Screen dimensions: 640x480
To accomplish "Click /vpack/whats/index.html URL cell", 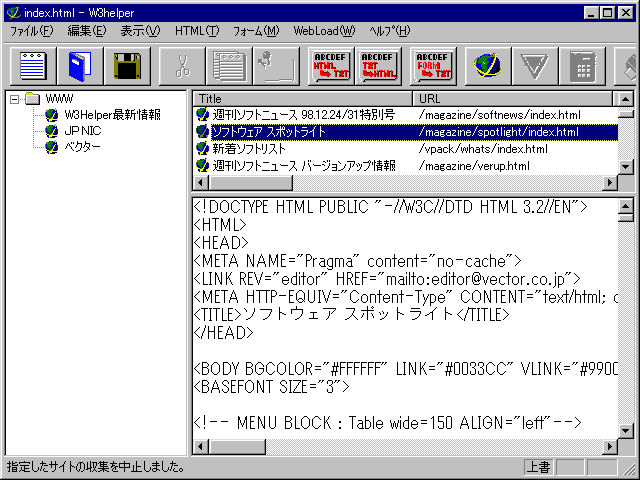I will pyautogui.click(x=483, y=149).
